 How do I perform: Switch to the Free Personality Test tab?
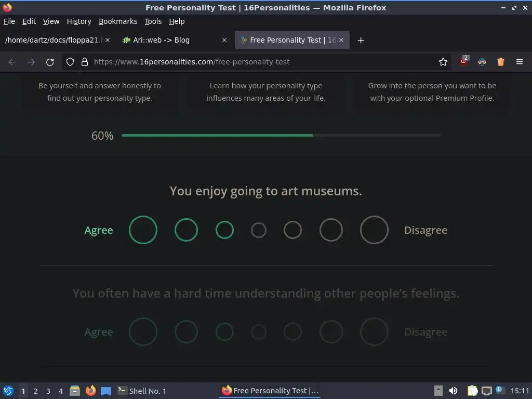pos(292,40)
